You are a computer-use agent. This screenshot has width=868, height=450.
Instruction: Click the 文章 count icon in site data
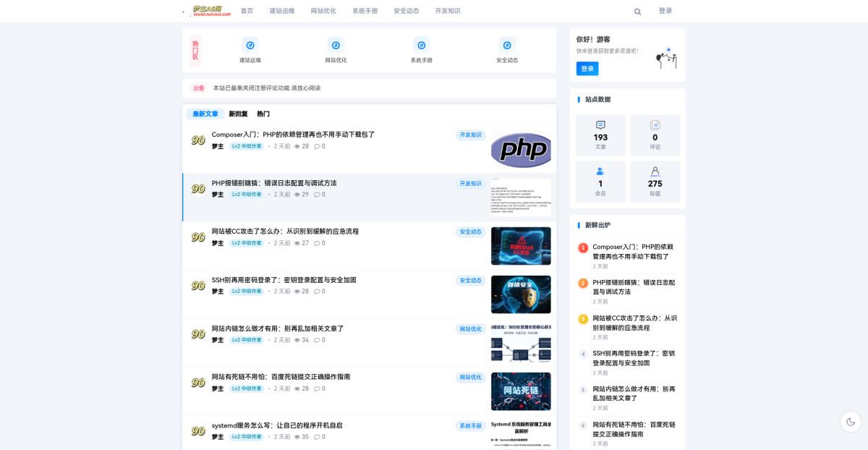[x=600, y=125]
